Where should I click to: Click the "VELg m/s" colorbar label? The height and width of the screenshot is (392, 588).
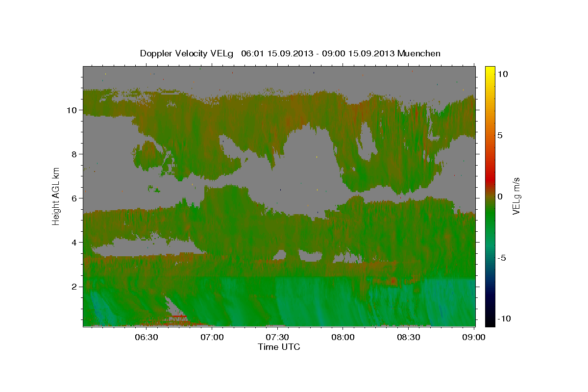point(516,196)
